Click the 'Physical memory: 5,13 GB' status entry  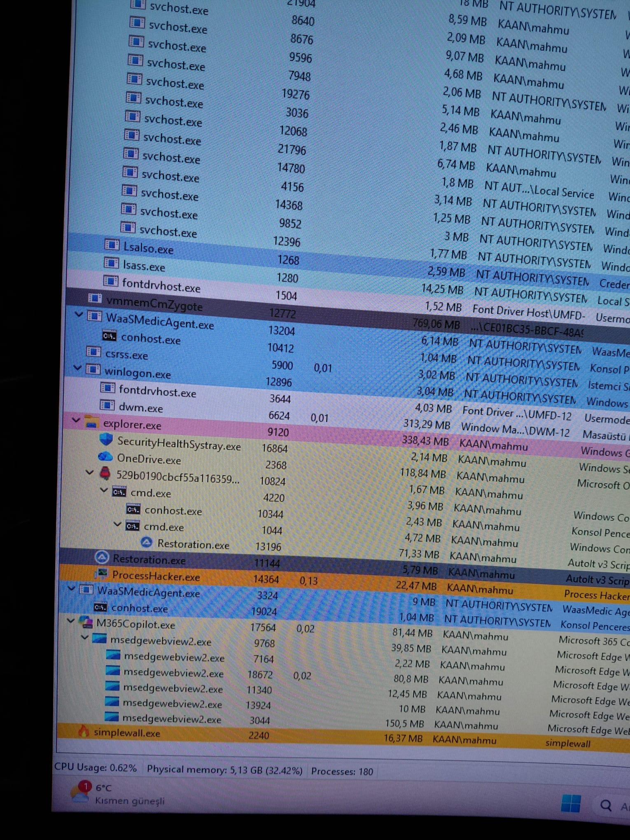[224, 770]
